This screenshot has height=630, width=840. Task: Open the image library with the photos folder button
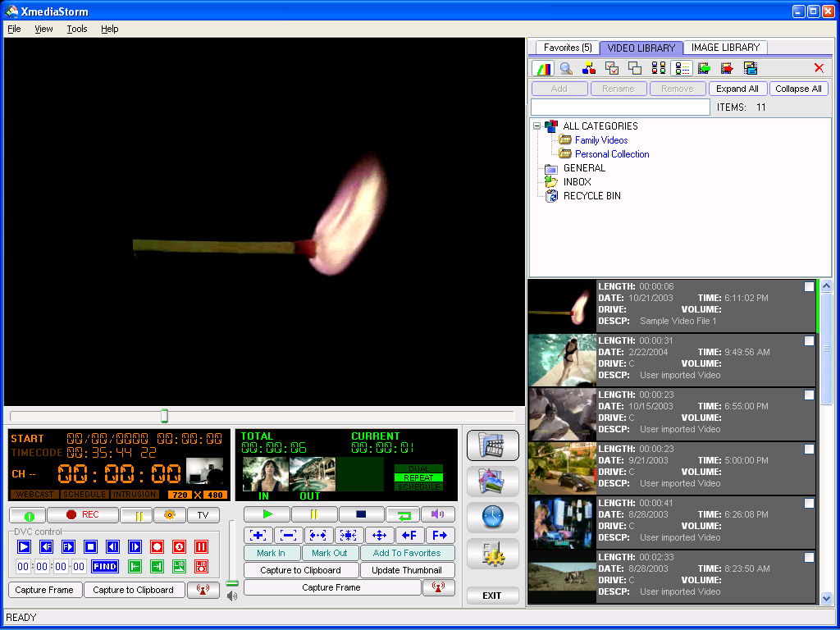point(493,481)
